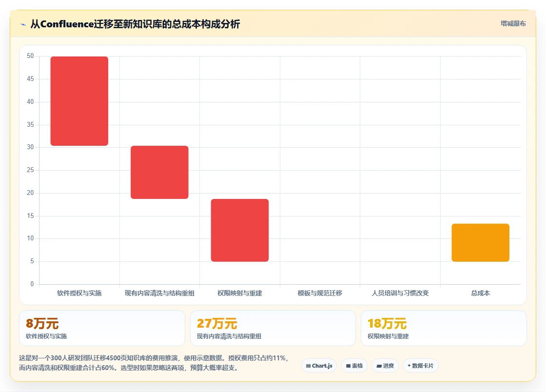Click the red 软件授权与实施 bar
The image size is (546, 392).
click(79, 101)
